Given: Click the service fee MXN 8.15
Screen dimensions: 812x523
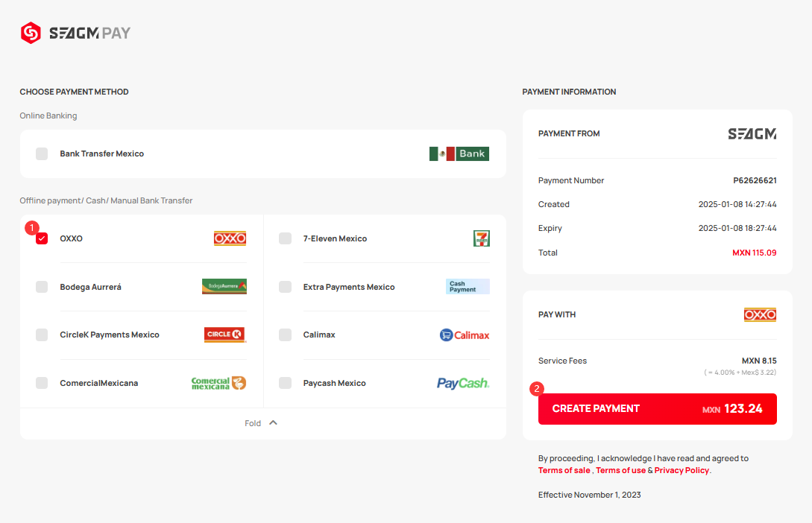Looking at the screenshot, I should (x=759, y=361).
